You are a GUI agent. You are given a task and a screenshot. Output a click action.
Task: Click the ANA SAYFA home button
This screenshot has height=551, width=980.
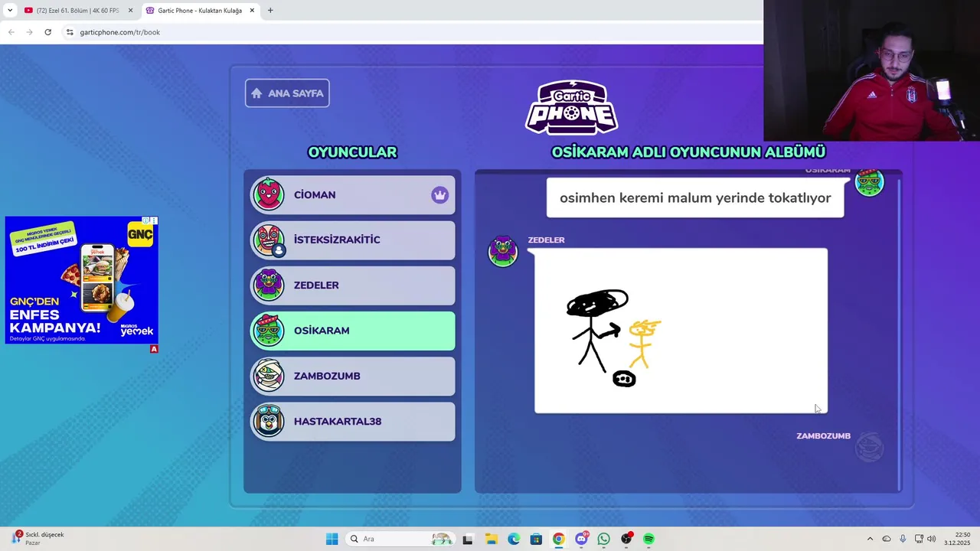tap(287, 93)
